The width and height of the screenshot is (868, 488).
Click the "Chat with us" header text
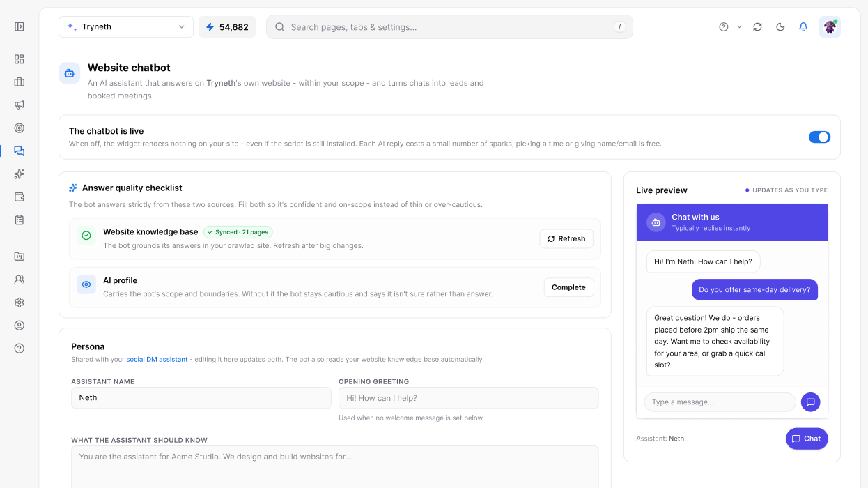click(695, 218)
